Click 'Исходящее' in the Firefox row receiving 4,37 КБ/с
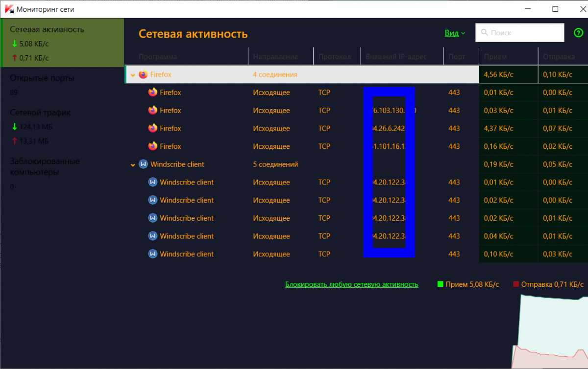Viewport: 588px width, 369px height. pyautogui.click(x=271, y=128)
